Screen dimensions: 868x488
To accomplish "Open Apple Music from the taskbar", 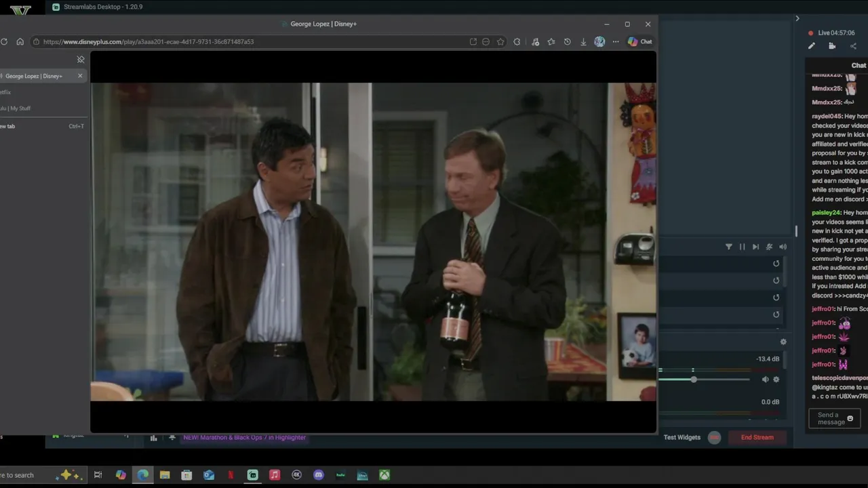I will tap(275, 475).
